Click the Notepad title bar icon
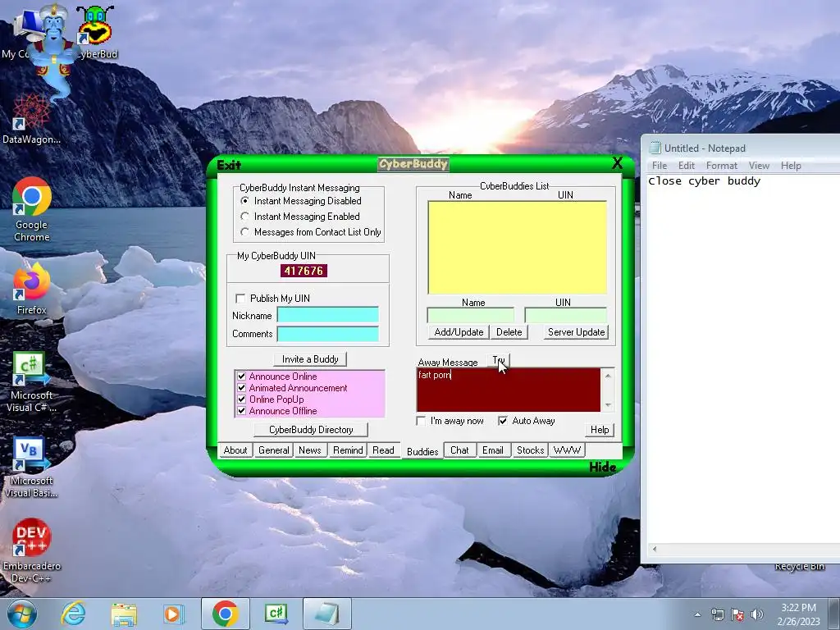 655,148
